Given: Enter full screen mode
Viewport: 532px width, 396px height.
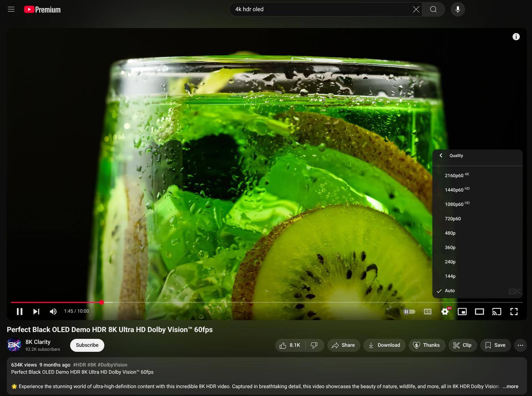Looking at the screenshot, I should point(514,312).
